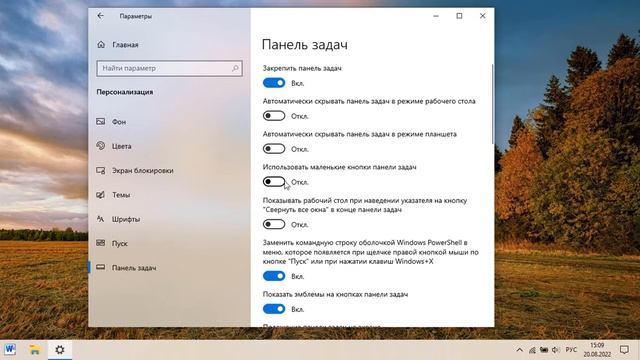Select the Панель задач bar icon
This screenshot has height=360, width=640.
(x=100, y=267)
